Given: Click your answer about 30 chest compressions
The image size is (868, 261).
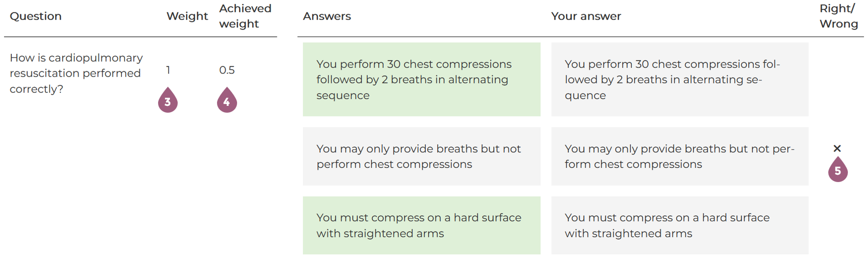Looking at the screenshot, I should (679, 79).
